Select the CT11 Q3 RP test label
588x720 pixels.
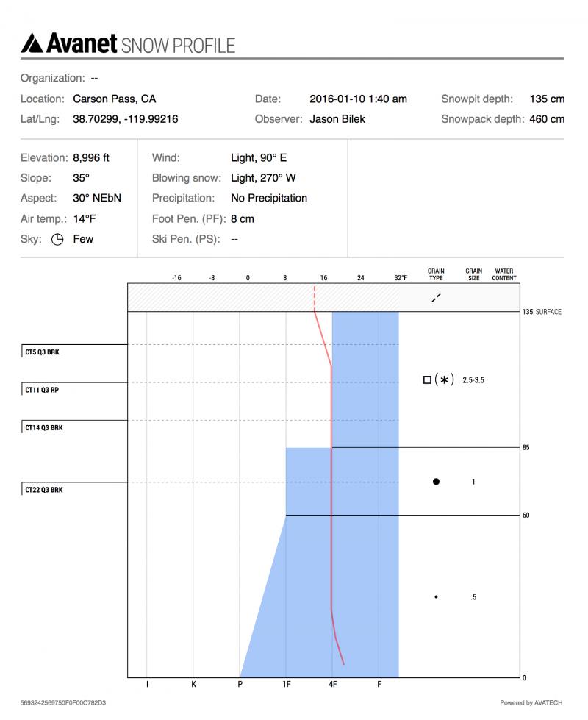point(40,391)
